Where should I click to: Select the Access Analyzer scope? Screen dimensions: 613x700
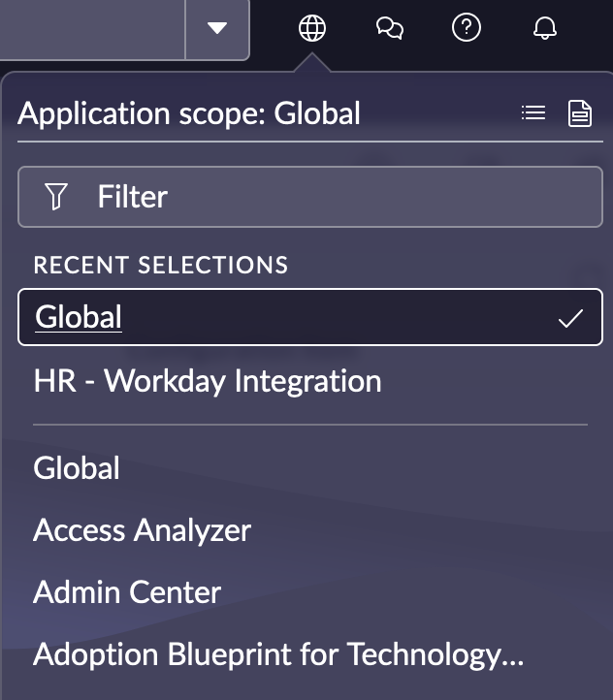pos(142,530)
